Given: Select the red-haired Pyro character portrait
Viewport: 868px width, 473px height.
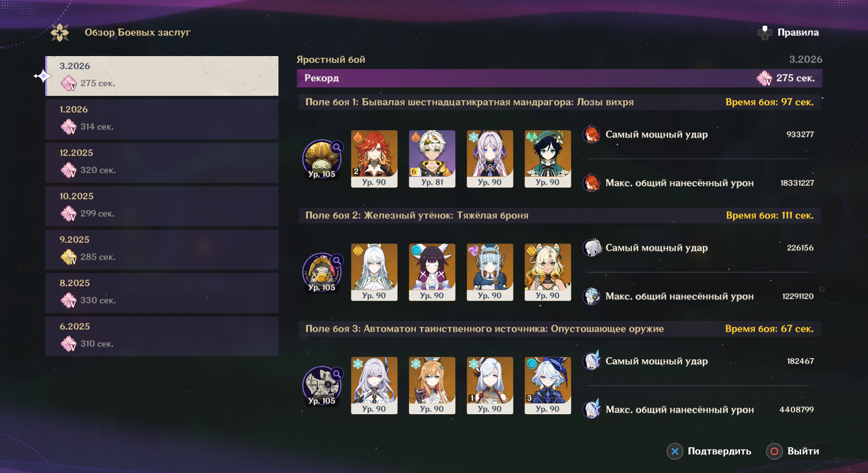Looking at the screenshot, I should coord(374,159).
